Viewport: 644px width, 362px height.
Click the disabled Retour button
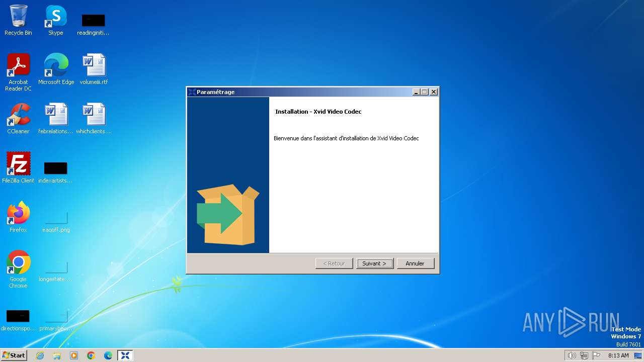[334, 263]
